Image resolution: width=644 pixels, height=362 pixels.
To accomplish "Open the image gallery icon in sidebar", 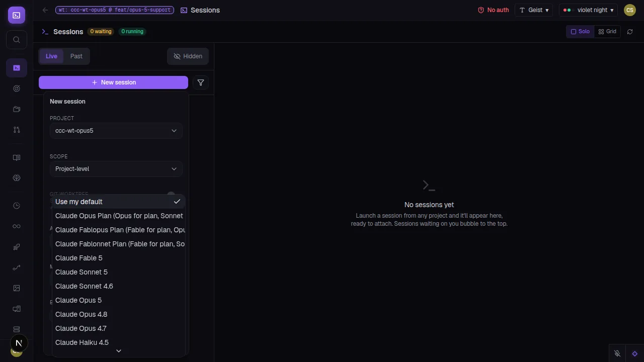I will pos(17,288).
